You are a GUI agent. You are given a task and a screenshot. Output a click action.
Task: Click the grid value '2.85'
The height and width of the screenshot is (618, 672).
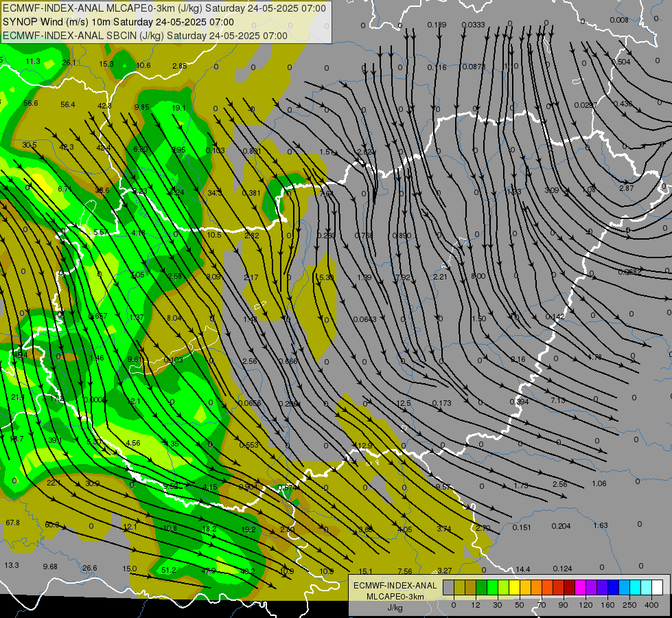[x=180, y=66]
